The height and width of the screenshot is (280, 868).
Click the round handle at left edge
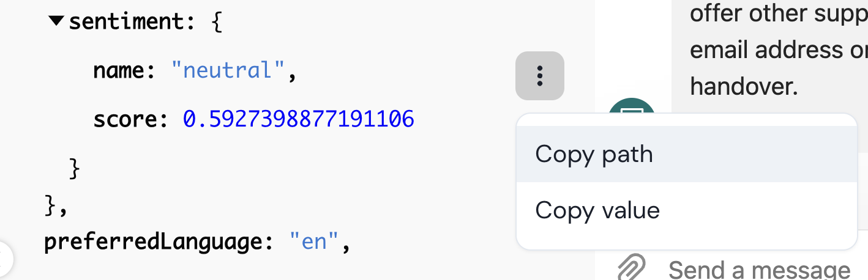pos(4,259)
